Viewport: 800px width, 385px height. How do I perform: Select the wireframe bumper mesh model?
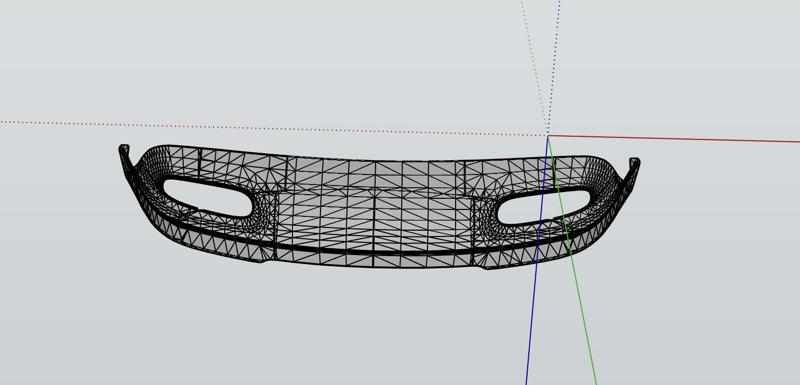click(379, 207)
